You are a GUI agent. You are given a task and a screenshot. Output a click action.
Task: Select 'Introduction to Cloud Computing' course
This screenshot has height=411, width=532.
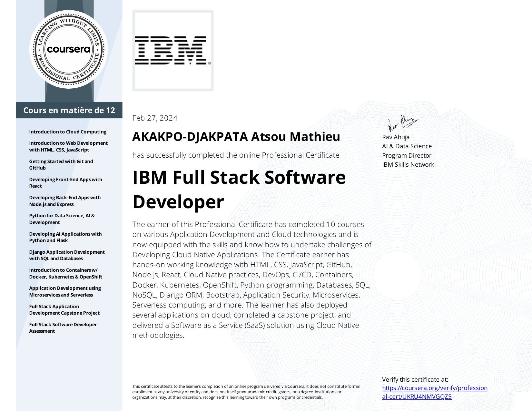pos(68,132)
